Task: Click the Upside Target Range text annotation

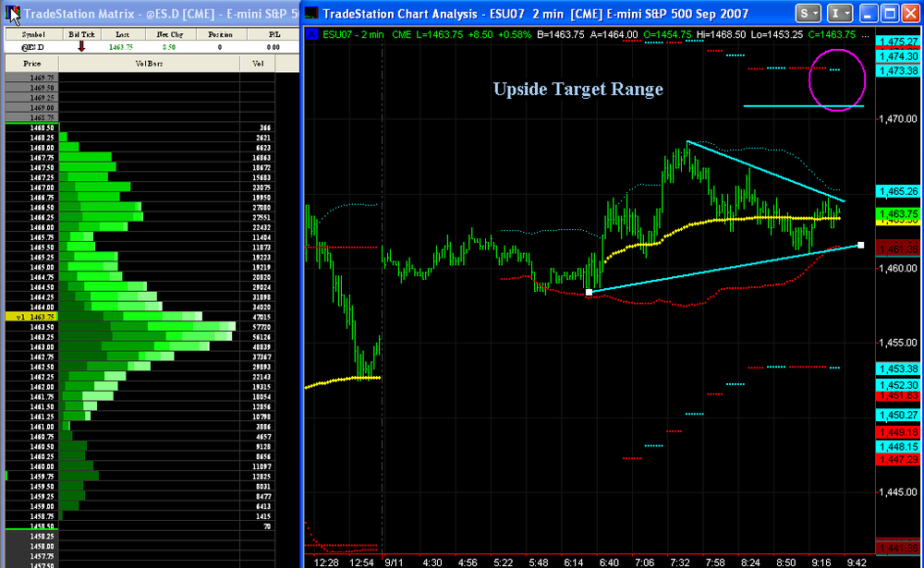Action: point(578,89)
